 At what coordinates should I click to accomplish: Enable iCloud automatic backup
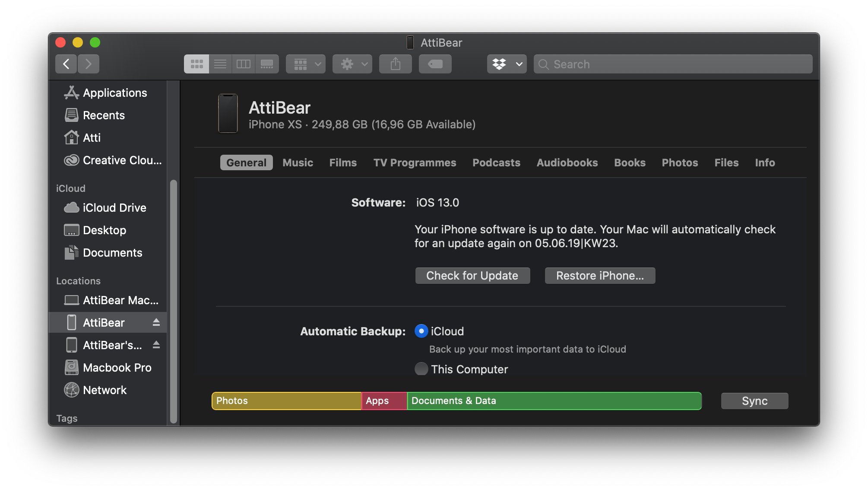coord(421,331)
